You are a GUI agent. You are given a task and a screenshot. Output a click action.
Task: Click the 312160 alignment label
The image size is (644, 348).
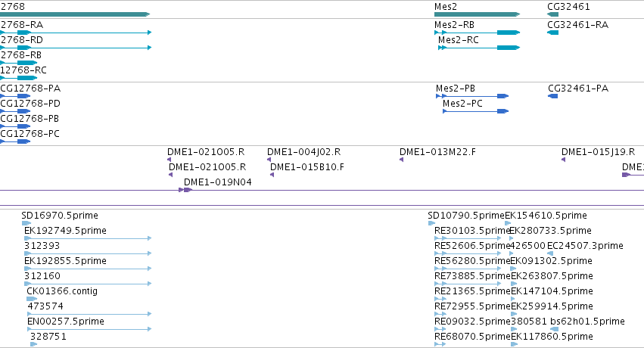click(42, 276)
